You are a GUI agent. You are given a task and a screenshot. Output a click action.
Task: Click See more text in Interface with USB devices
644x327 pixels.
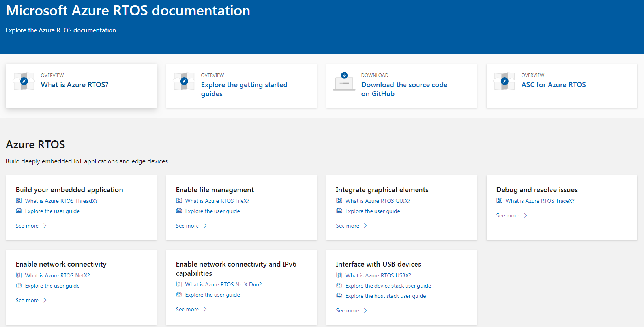348,310
